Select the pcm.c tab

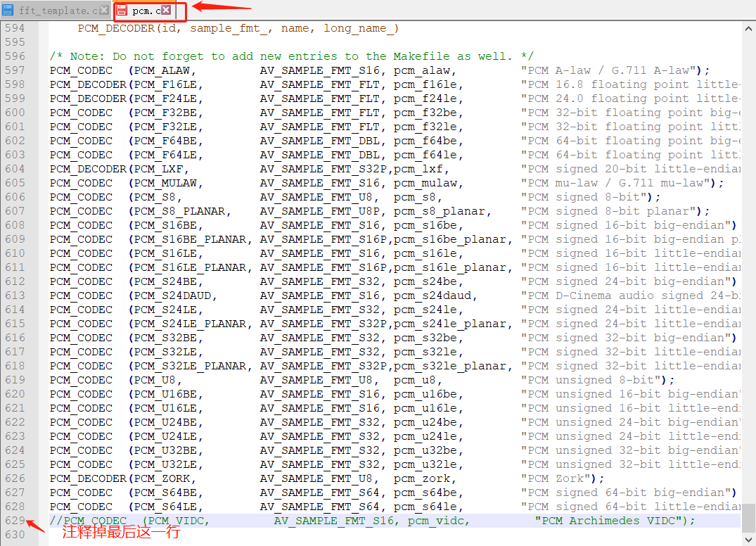[x=146, y=11]
